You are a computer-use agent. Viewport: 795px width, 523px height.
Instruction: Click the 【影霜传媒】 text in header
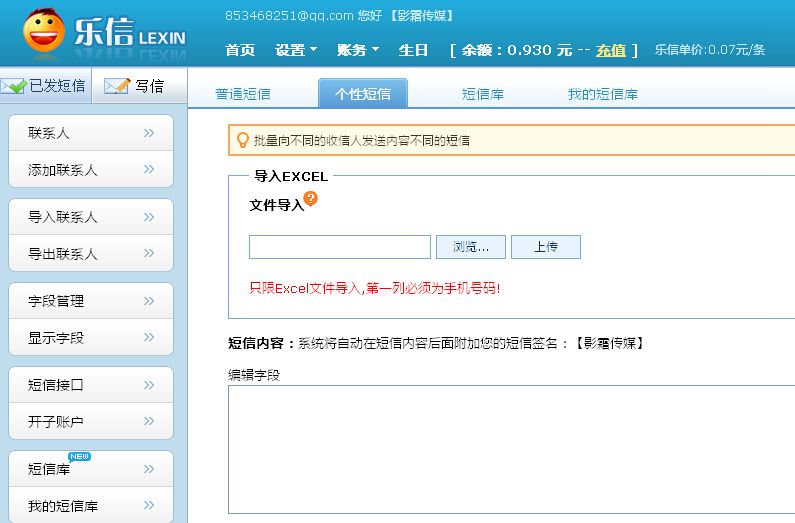tap(422, 16)
